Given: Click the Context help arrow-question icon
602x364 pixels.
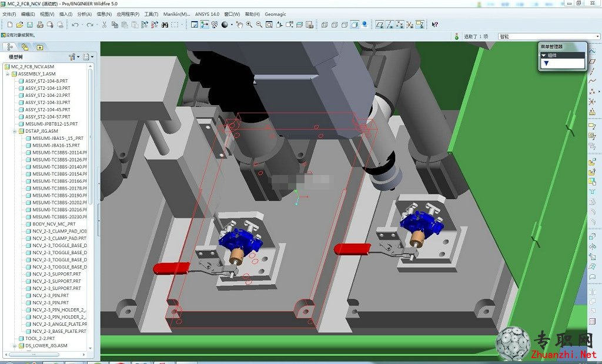Looking at the screenshot, I should coord(434,25).
